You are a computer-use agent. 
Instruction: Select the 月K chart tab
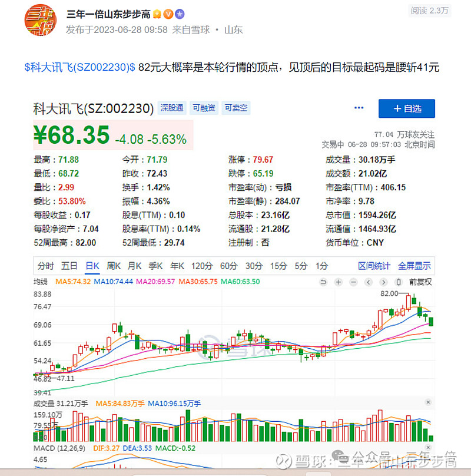pos(134,266)
